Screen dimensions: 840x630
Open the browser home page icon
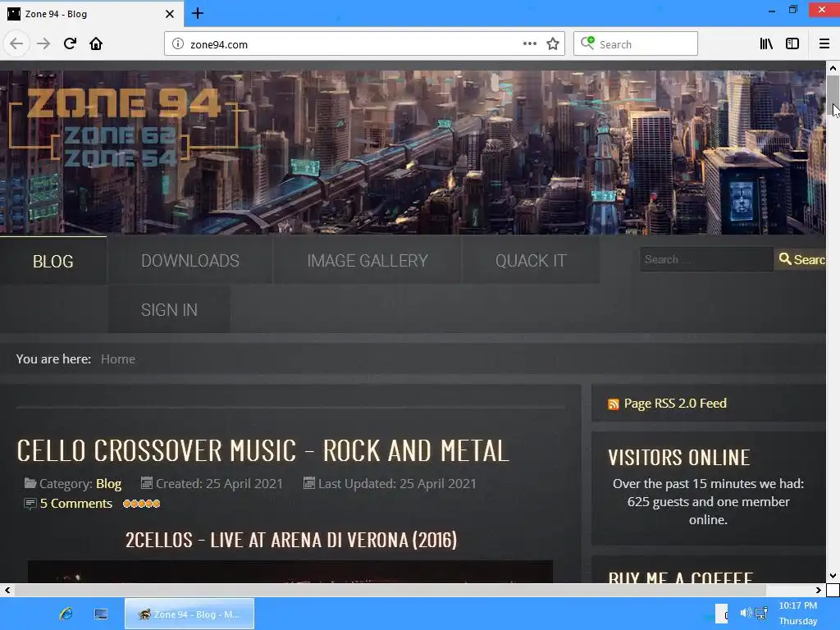click(96, 43)
